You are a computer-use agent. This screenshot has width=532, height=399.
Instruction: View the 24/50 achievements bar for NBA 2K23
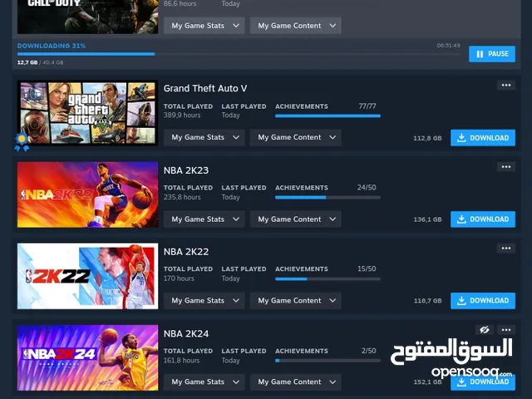coord(328,198)
